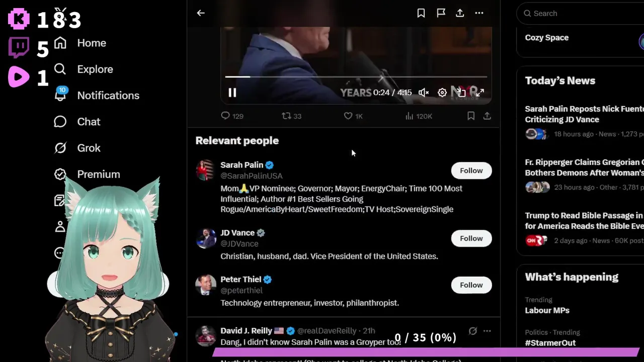
Task: Open the #StarmerOut trending topic
Action: (x=550, y=343)
